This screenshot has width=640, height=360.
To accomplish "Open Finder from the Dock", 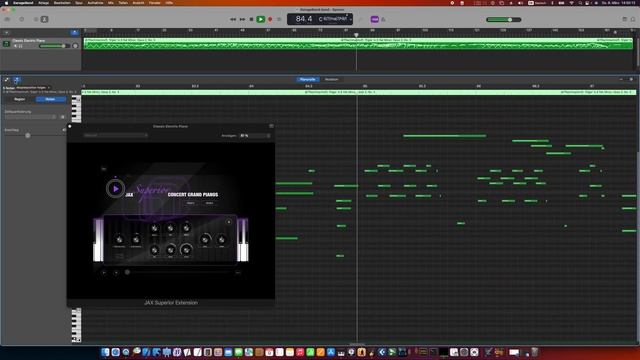I will (105, 352).
